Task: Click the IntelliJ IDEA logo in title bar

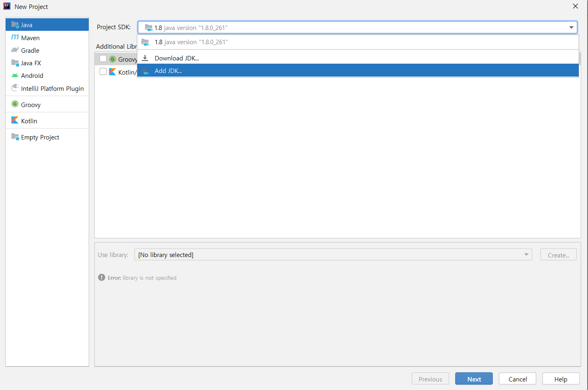Action: click(7, 6)
